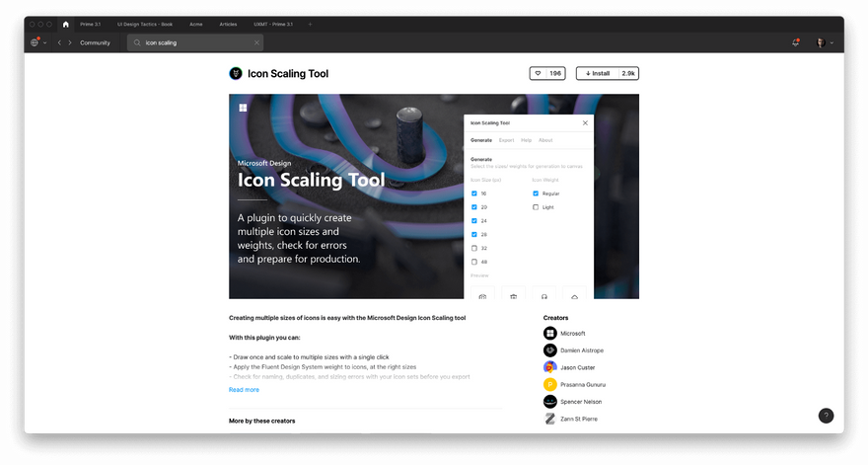Select the About tab in plugin panel
Screen dimensions: 868x465
[545, 140]
